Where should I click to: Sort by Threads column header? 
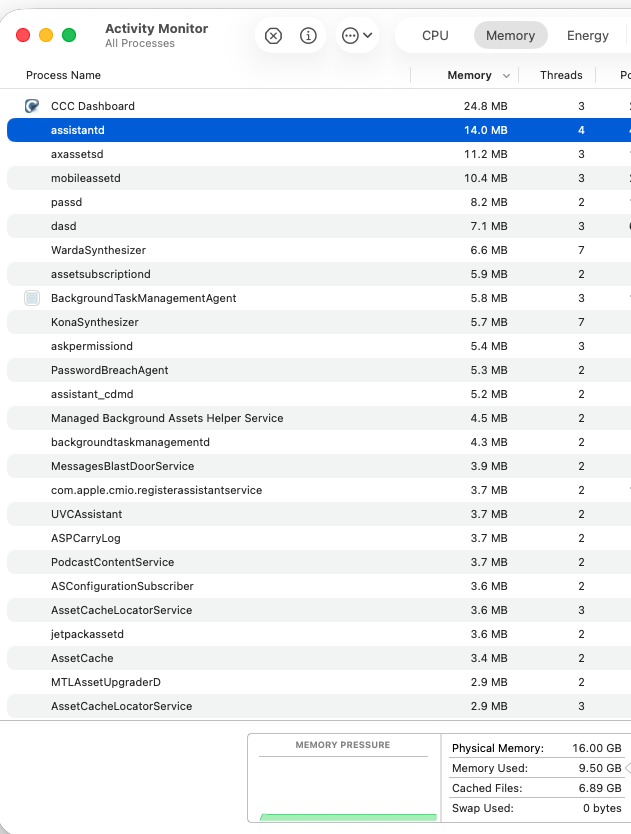click(561, 75)
